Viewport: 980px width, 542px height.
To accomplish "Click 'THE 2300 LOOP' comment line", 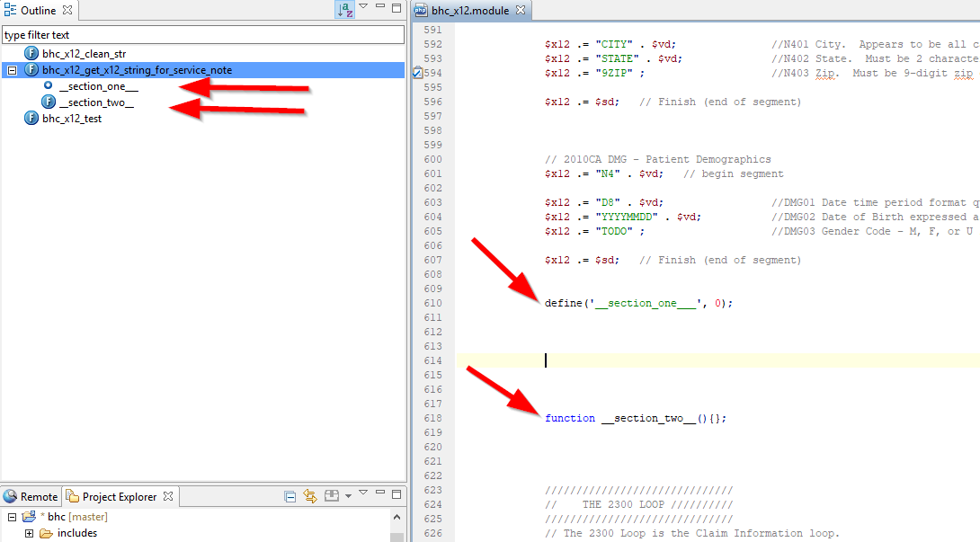I will coord(638,504).
